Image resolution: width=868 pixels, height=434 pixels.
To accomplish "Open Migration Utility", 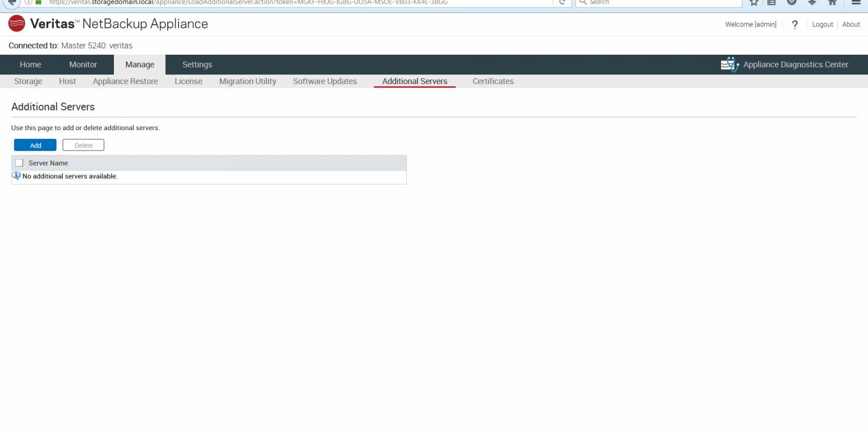I will coord(247,81).
